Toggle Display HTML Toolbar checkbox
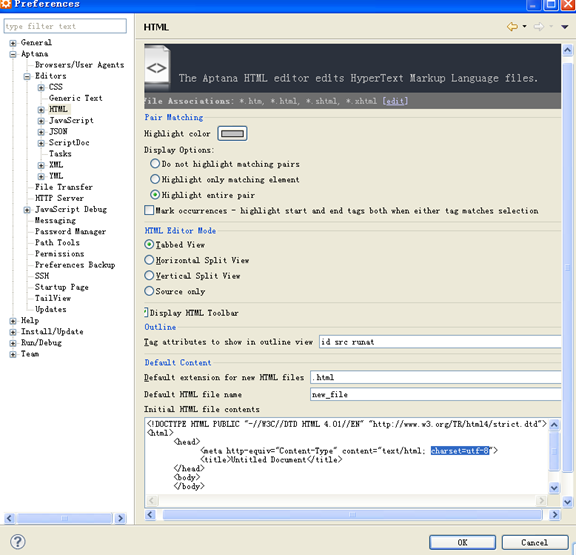The width and height of the screenshot is (576, 555). pyautogui.click(x=146, y=313)
